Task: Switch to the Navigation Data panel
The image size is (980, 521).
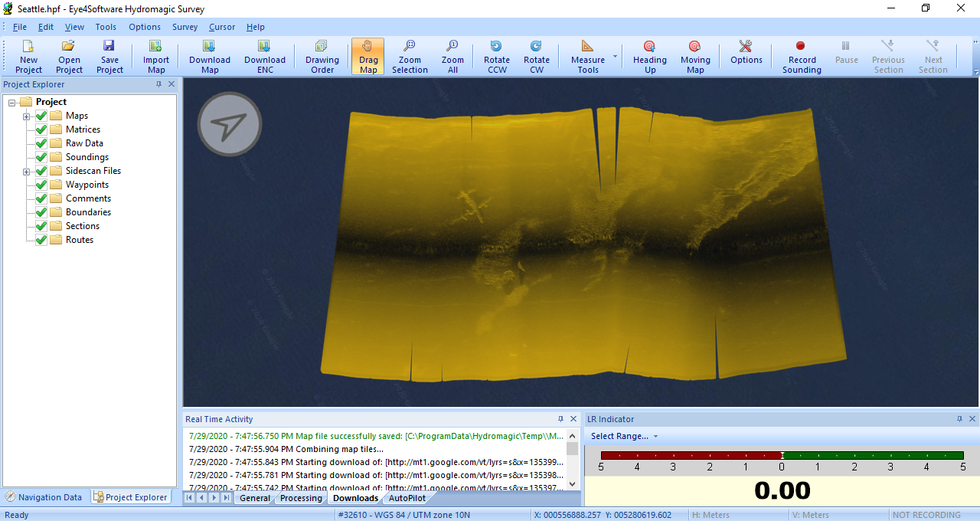Action: (44, 497)
